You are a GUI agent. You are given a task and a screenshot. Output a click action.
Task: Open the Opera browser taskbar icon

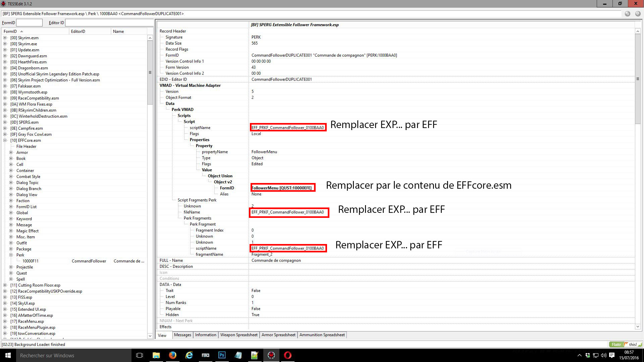coord(288,355)
